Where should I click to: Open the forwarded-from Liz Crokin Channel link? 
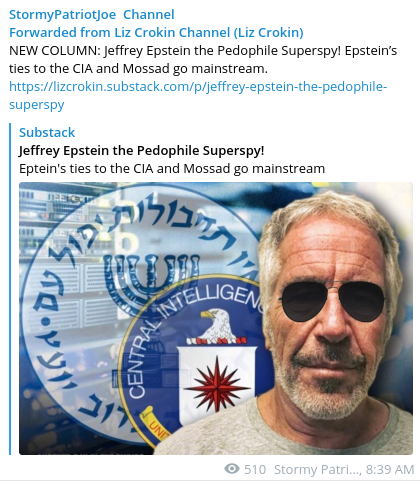click(156, 32)
